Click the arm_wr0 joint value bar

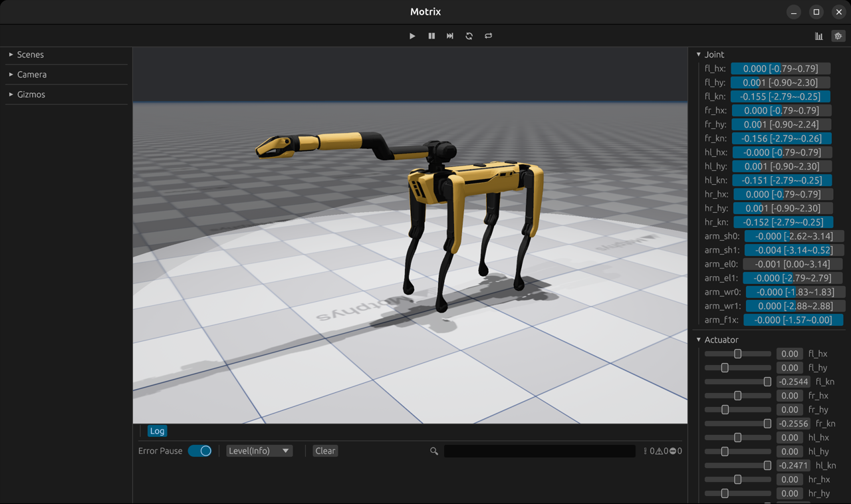[x=795, y=292]
